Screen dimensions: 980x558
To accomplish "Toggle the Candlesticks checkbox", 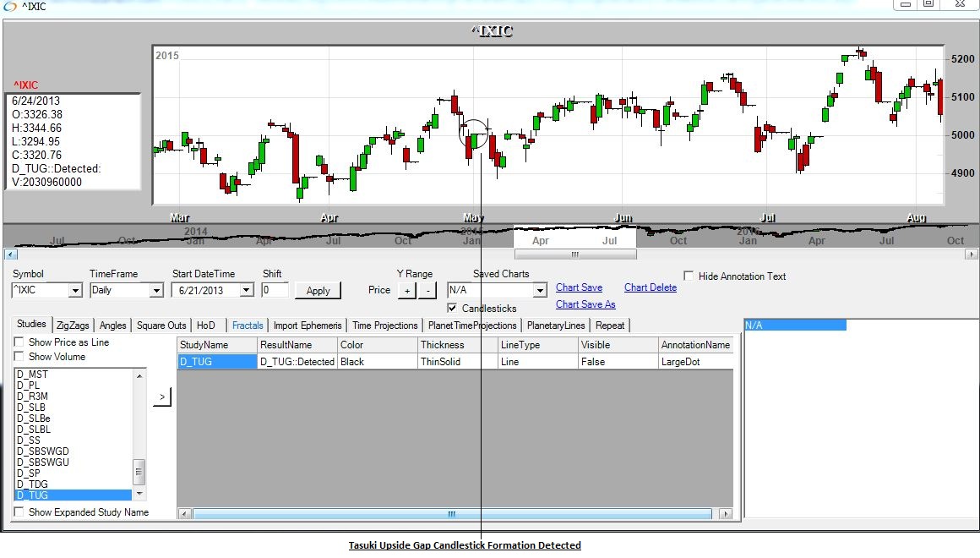I will [452, 309].
